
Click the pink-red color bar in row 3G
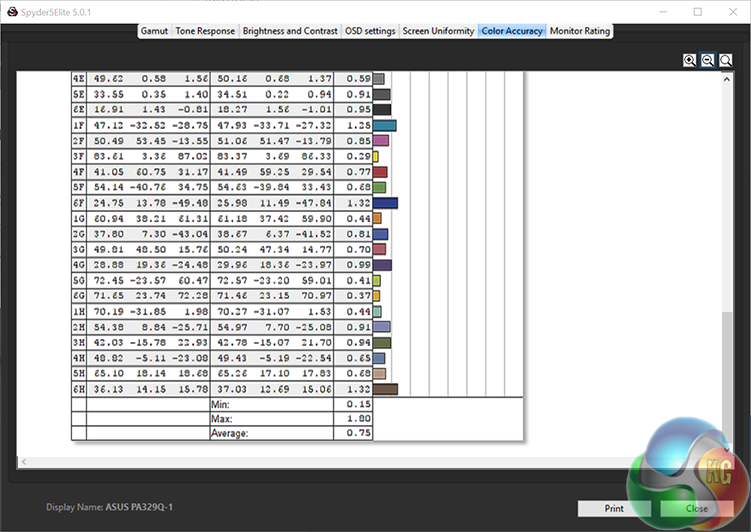(379, 249)
